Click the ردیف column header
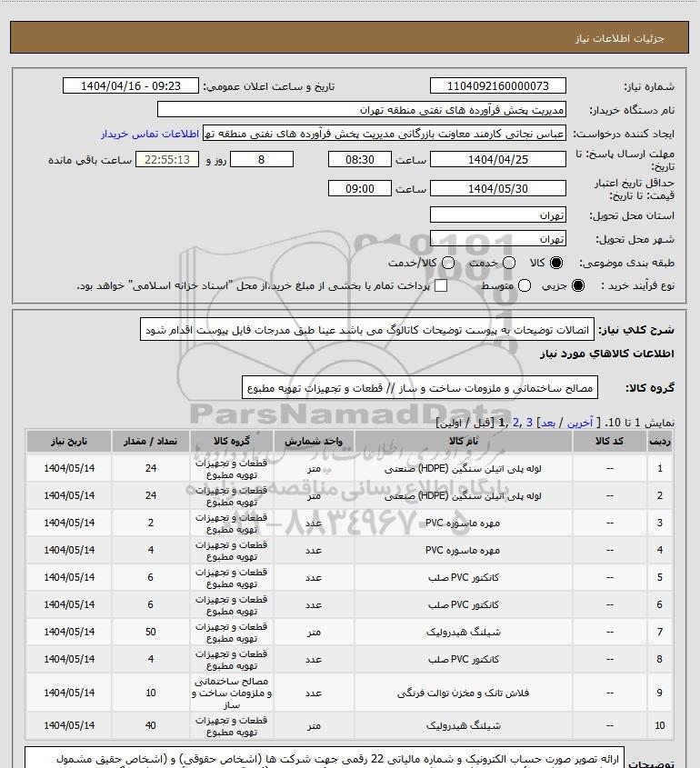This screenshot has height=768, width=700. pos(660,442)
